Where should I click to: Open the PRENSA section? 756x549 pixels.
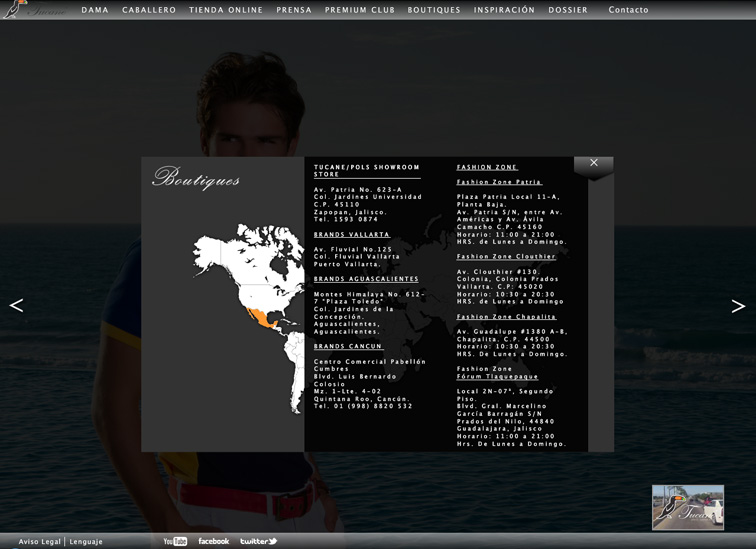(x=294, y=10)
